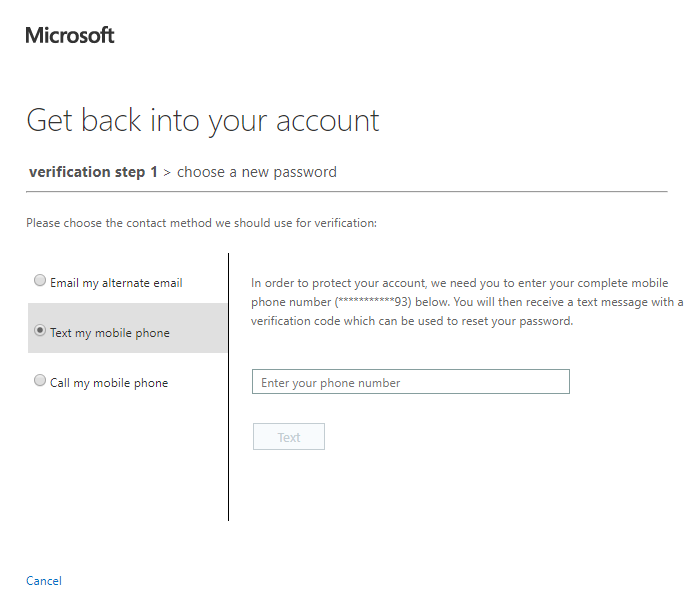The height and width of the screenshot is (606, 698).
Task: Click the 'Get back into your account' heading
Action: (203, 121)
